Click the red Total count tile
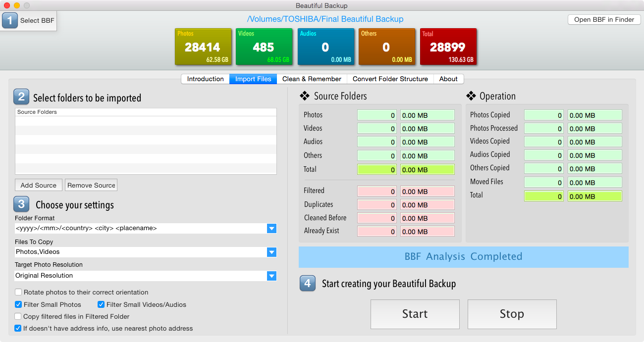The image size is (644, 342). [x=448, y=47]
